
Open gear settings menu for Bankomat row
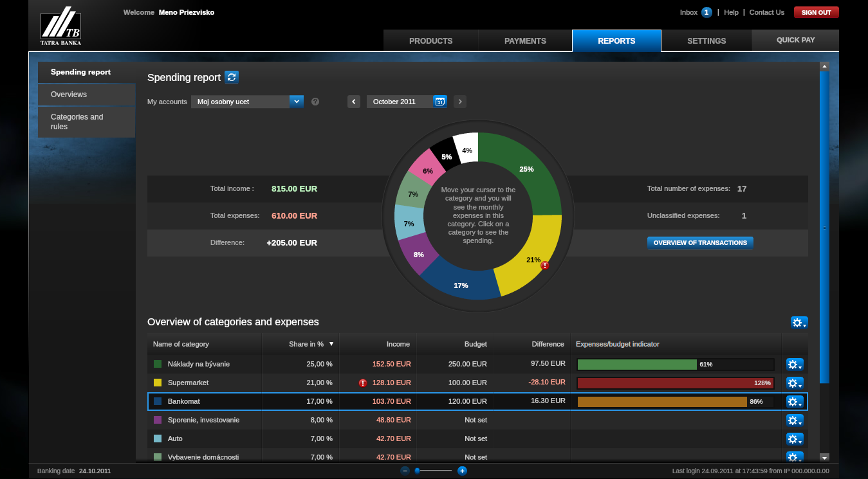click(795, 402)
